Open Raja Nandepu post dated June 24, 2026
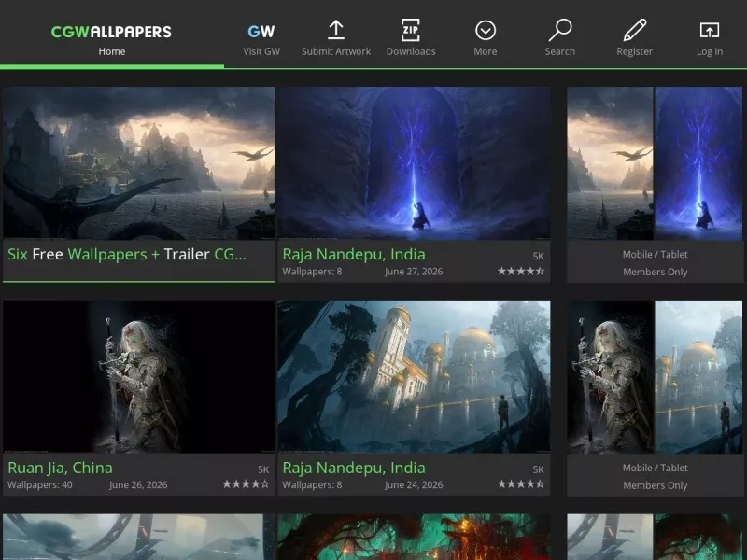The image size is (747, 560). click(354, 468)
